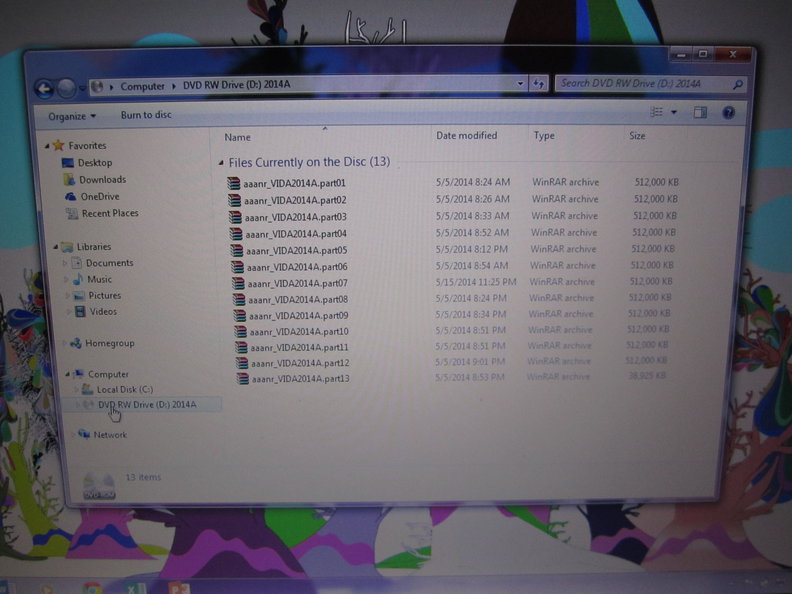This screenshot has height=594, width=792.
Task: Click Computer in the address breadcrumb
Action: click(142, 86)
